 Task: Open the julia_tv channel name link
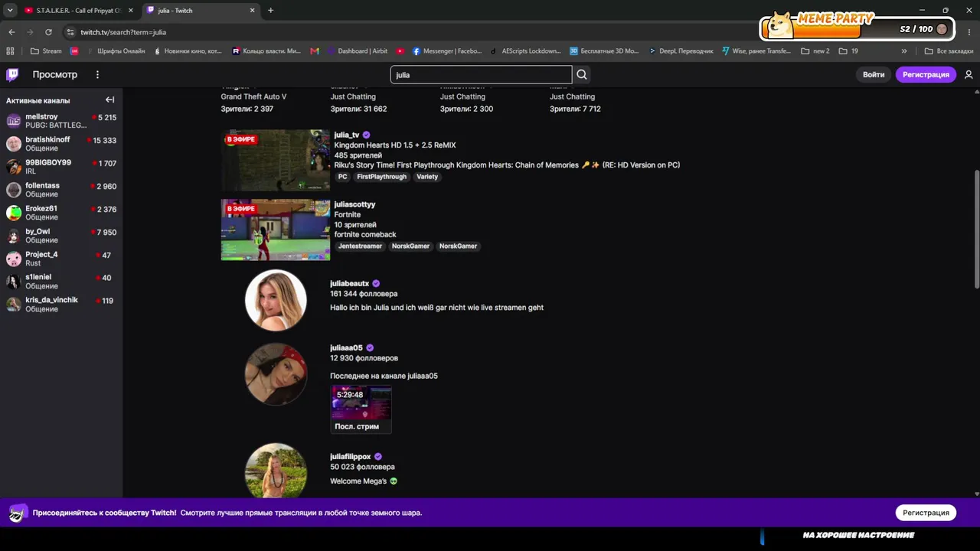pos(347,135)
